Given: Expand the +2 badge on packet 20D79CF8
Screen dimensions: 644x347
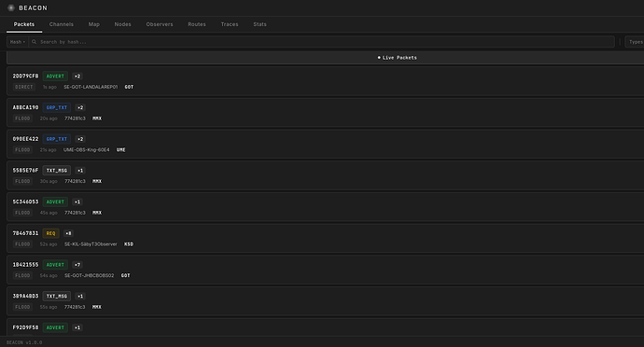Looking at the screenshot, I should point(77,76).
